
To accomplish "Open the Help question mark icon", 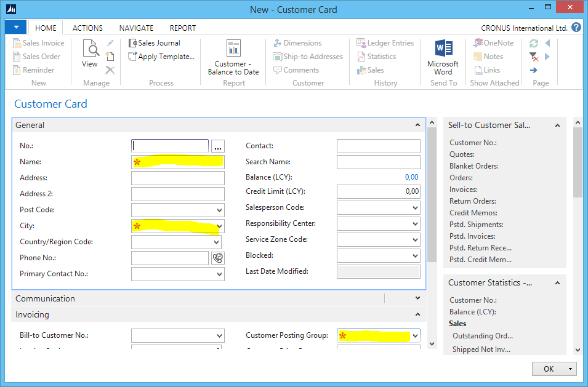I will click(x=576, y=28).
